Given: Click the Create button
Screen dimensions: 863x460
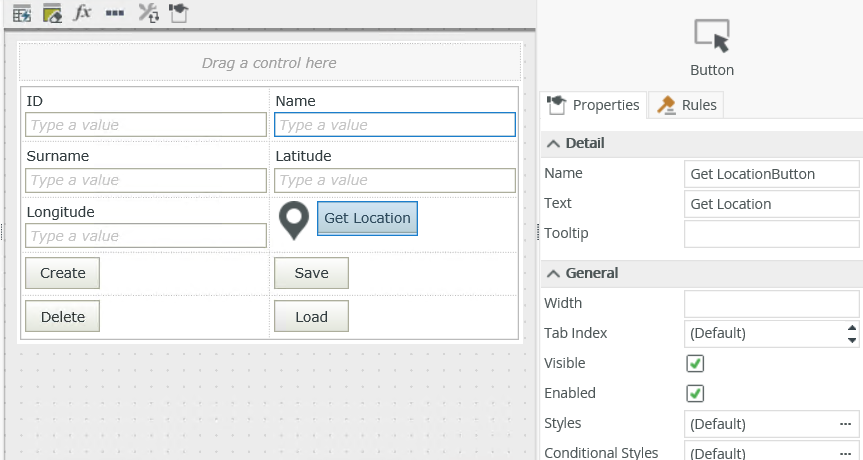Looking at the screenshot, I should point(62,273).
